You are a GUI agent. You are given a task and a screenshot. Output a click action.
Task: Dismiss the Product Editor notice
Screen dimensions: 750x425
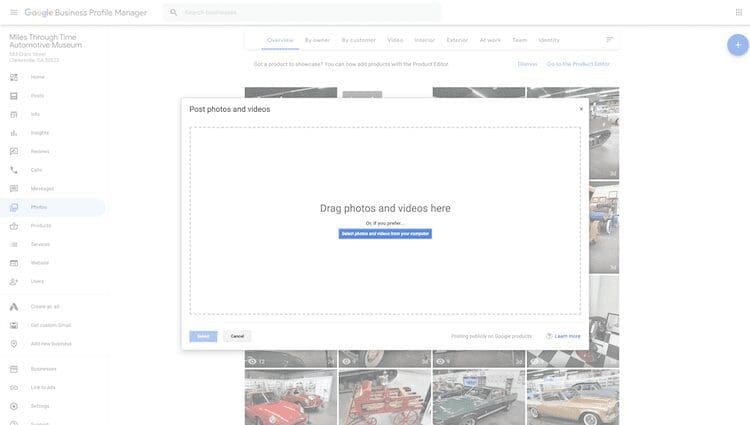point(528,64)
